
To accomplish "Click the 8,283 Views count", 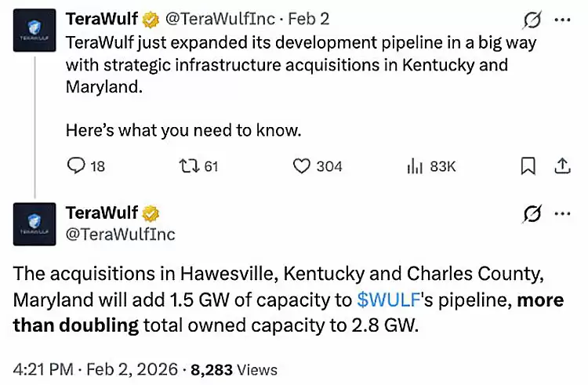I will pos(234,369).
